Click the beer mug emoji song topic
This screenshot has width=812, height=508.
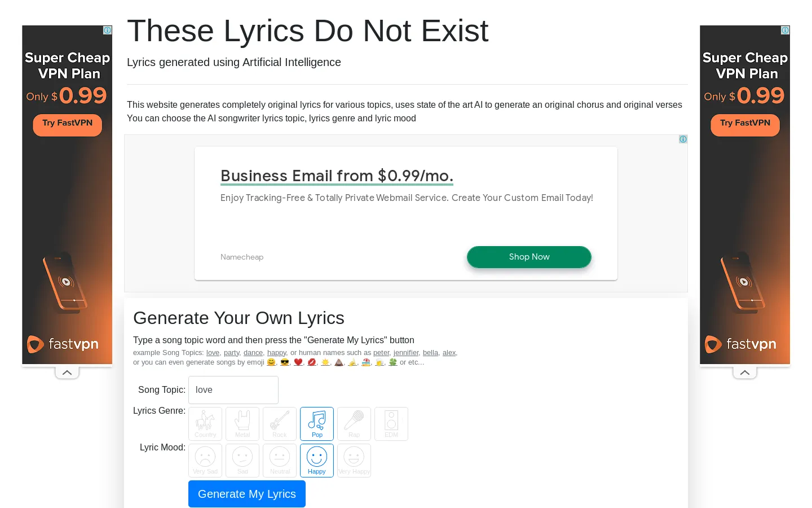380,362
